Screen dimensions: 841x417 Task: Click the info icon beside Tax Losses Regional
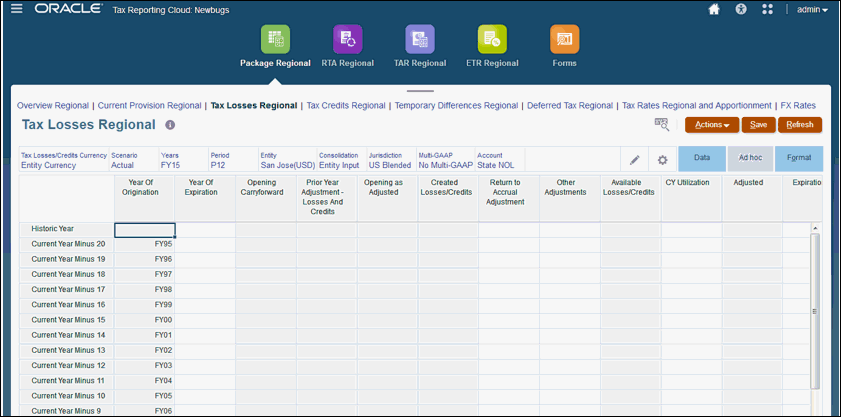pyautogui.click(x=170, y=125)
